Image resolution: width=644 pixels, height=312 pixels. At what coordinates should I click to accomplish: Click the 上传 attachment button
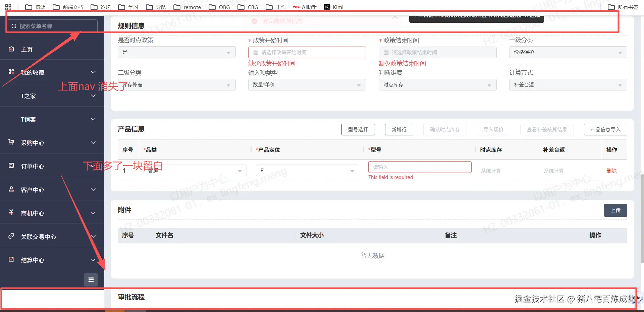pyautogui.click(x=615, y=210)
